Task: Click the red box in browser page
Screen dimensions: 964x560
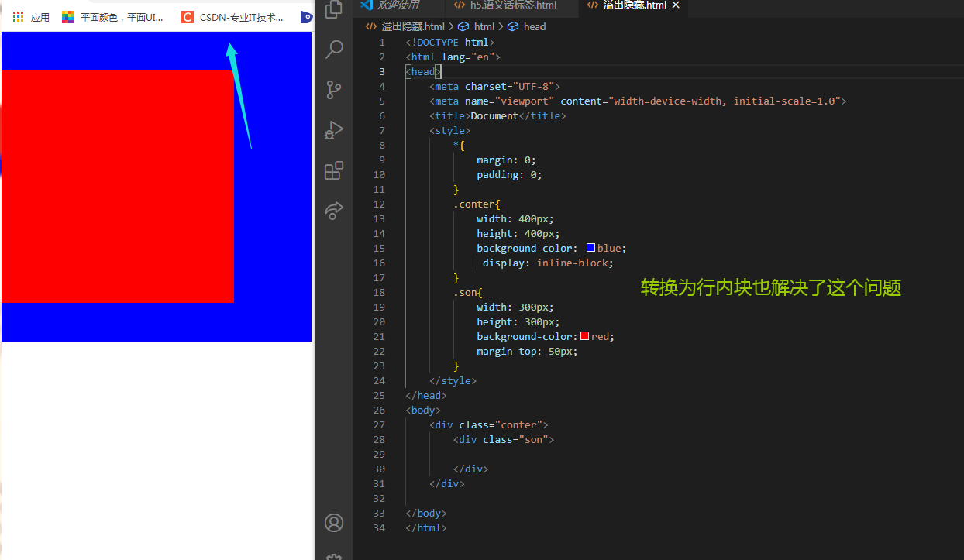Action: (117, 187)
